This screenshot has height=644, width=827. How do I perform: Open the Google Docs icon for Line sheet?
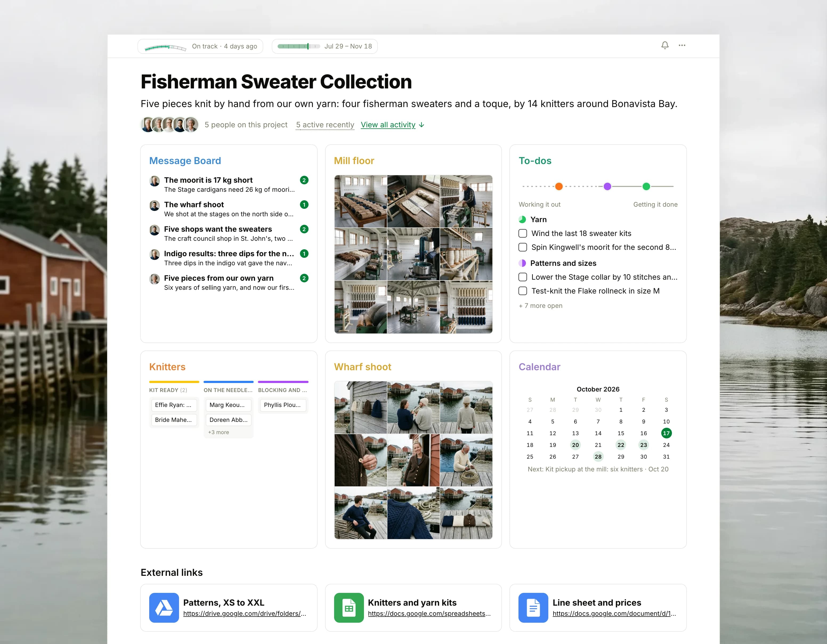533,607
